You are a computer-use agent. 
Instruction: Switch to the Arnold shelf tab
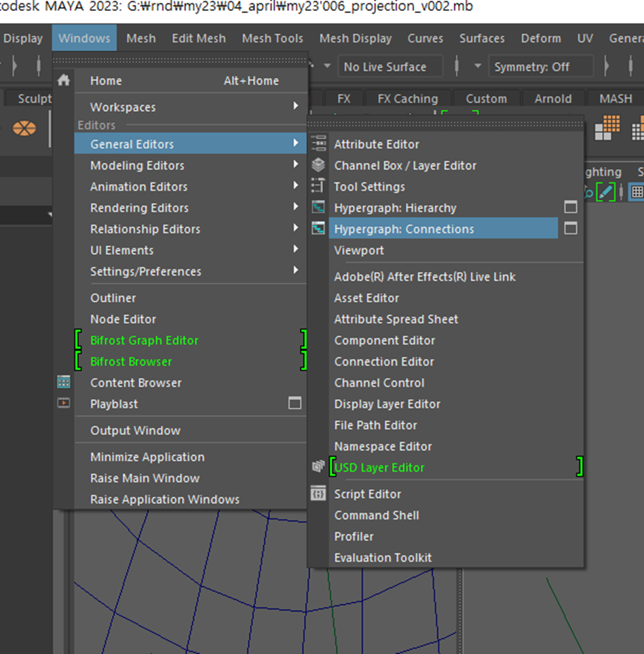(553, 99)
